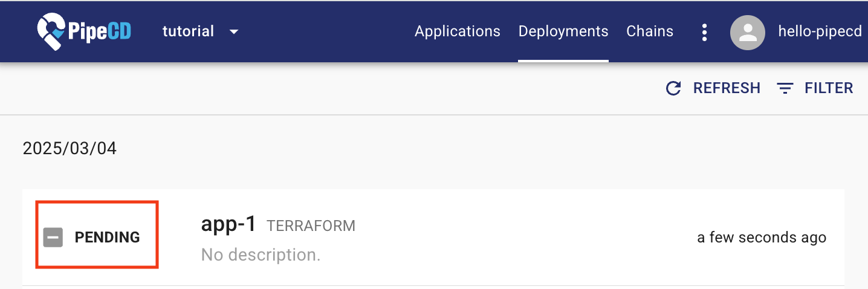This screenshot has width=868, height=289.
Task: Click the 'No description.' text
Action: point(261,255)
